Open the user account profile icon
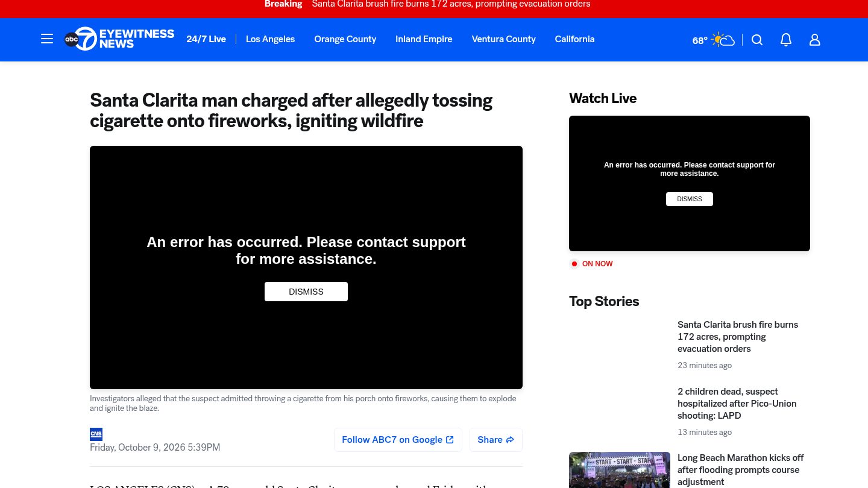 coord(815,40)
